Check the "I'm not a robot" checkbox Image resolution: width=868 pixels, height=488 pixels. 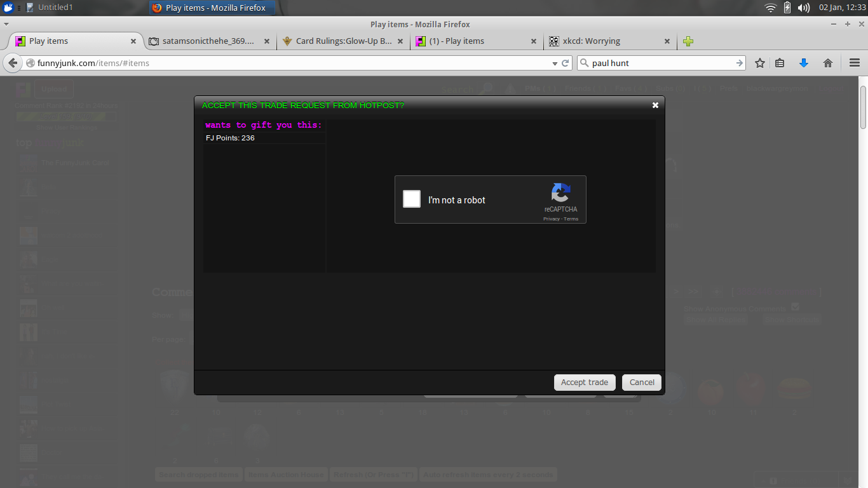(x=412, y=199)
